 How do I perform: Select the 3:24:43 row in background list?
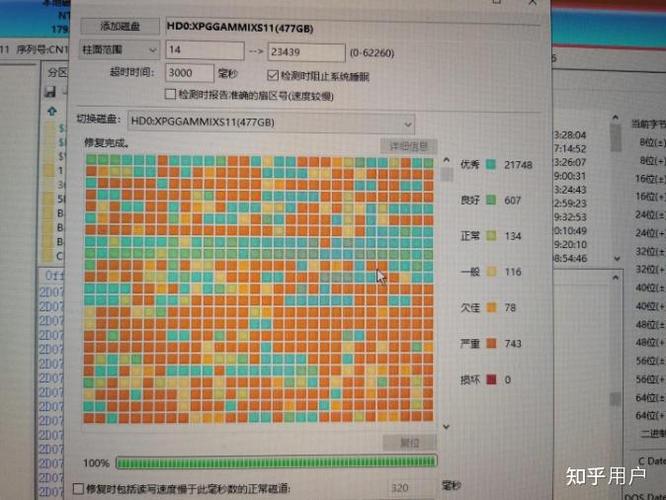(x=570, y=190)
